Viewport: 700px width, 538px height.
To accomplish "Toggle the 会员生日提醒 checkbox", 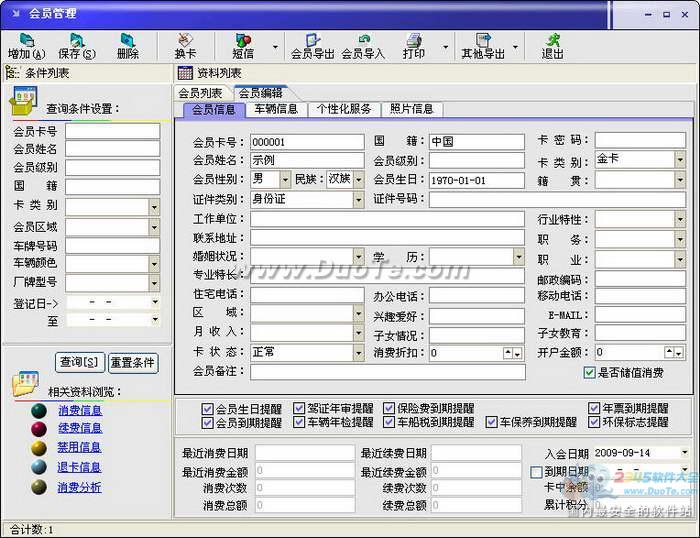I will pyautogui.click(x=207, y=408).
